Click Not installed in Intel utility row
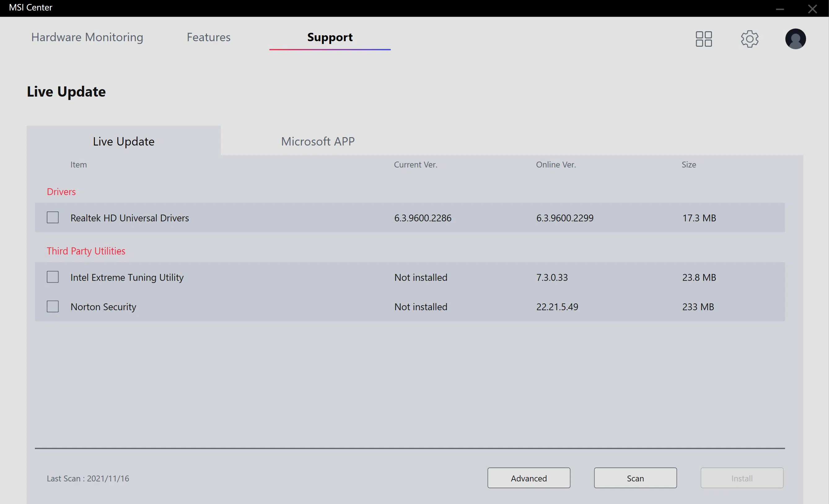 click(421, 277)
